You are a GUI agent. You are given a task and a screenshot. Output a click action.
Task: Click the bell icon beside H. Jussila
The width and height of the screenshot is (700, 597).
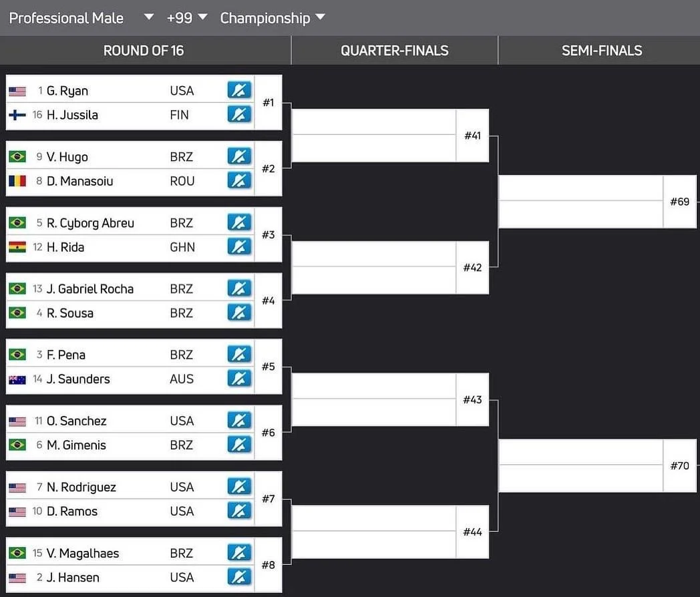[239, 114]
